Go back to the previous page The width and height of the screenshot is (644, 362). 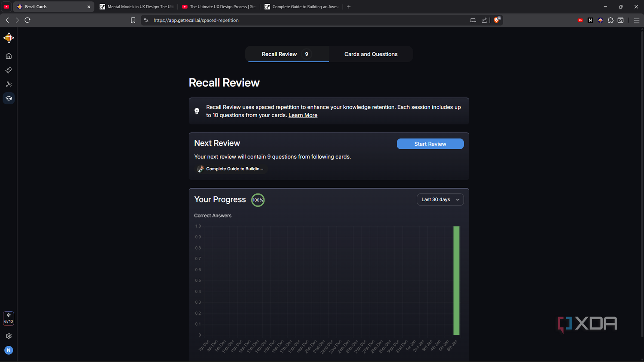point(7,20)
